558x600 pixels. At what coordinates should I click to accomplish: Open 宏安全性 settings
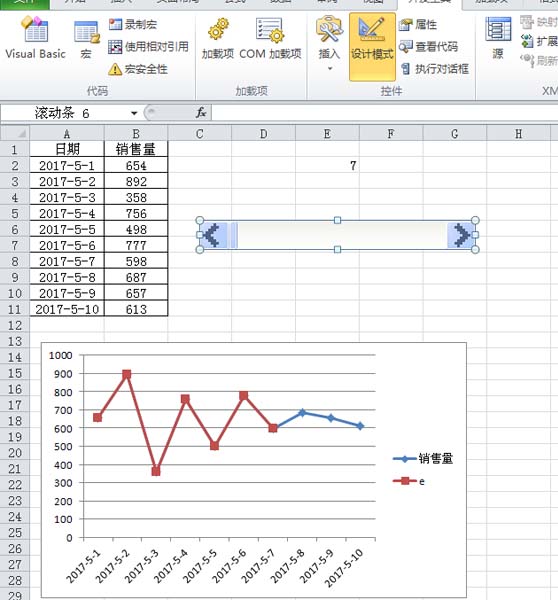coord(138,69)
